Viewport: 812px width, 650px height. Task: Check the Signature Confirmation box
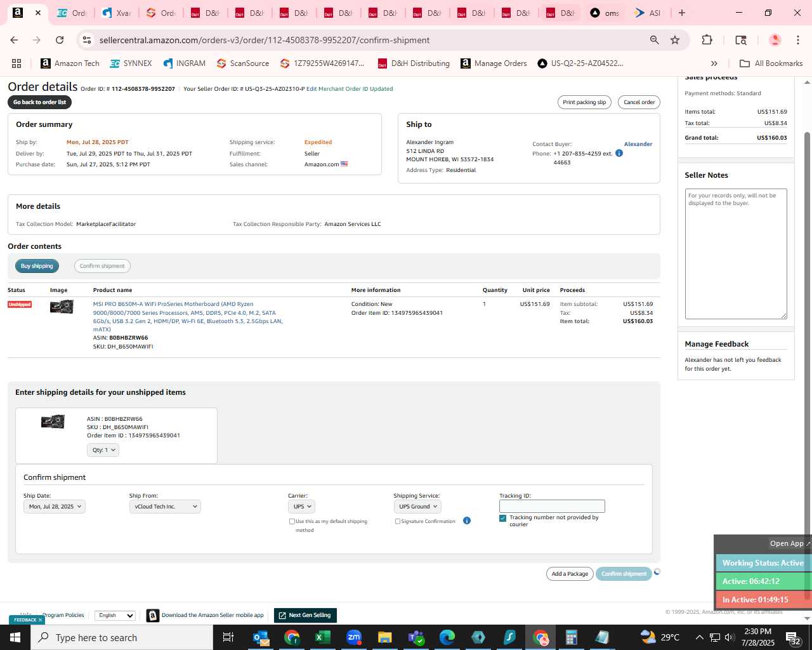pyautogui.click(x=398, y=521)
